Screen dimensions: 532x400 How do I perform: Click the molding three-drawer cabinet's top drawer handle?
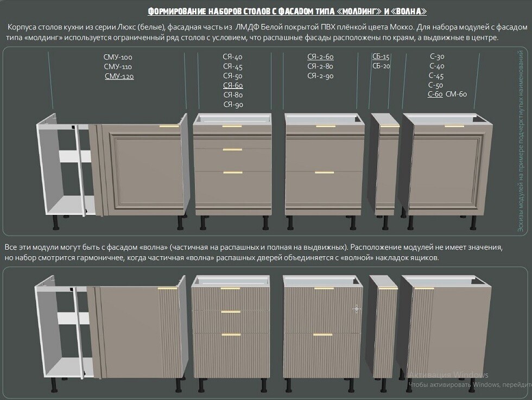(x=232, y=126)
